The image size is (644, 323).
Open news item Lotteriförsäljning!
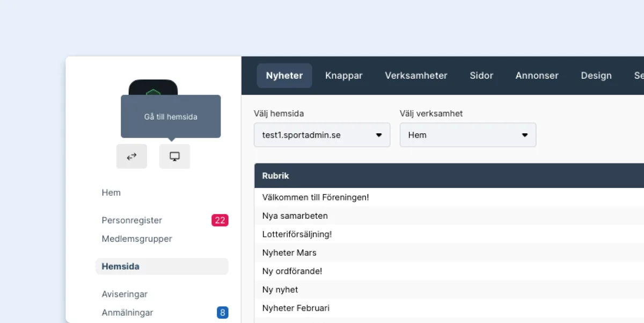click(449, 234)
